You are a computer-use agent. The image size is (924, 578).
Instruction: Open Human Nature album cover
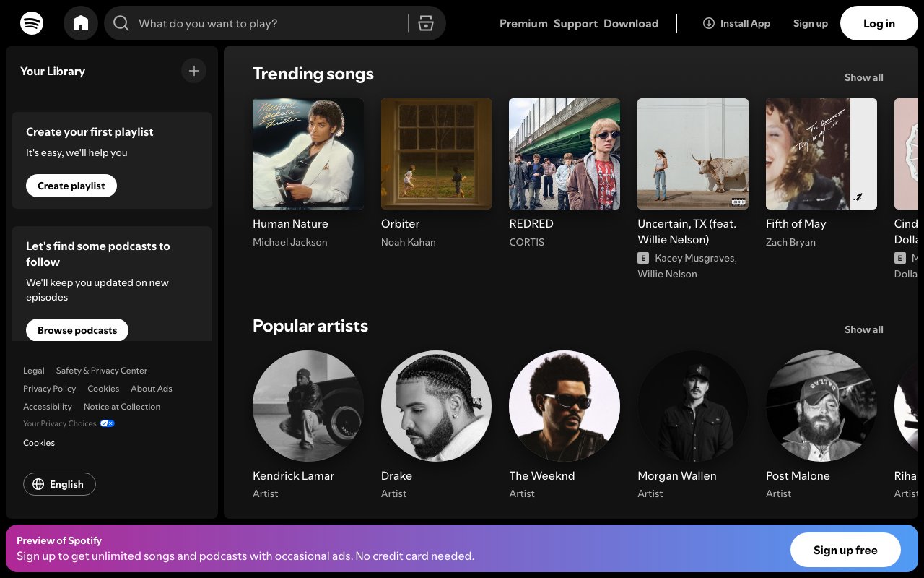(308, 154)
